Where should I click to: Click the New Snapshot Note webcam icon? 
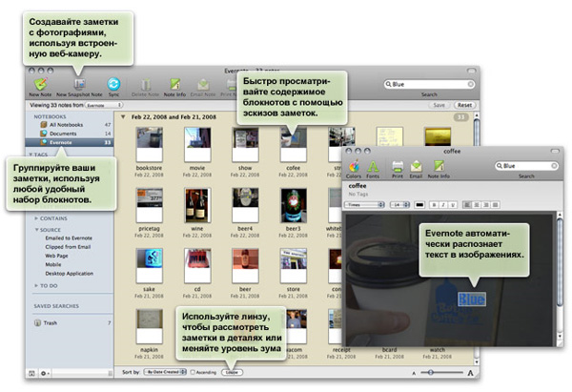[x=79, y=84]
